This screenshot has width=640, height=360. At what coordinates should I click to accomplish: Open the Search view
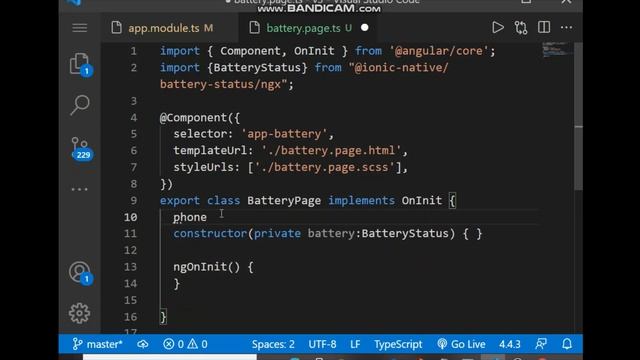tap(80, 105)
